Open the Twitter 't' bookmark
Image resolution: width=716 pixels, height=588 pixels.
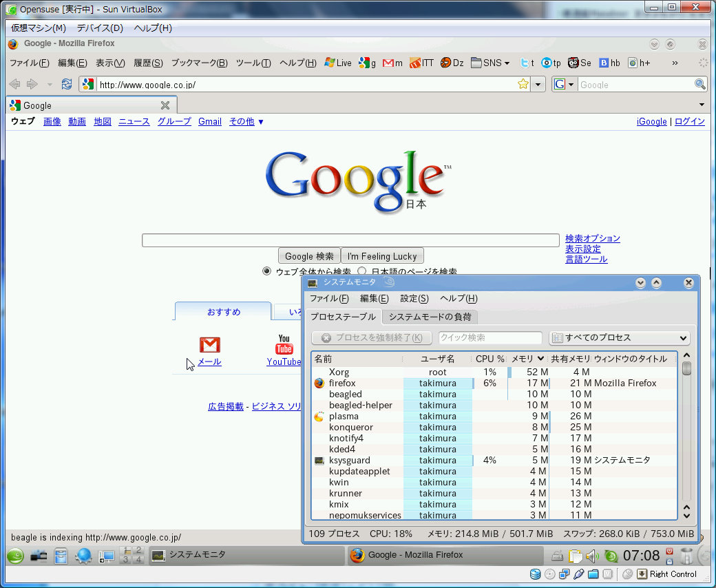click(x=527, y=63)
